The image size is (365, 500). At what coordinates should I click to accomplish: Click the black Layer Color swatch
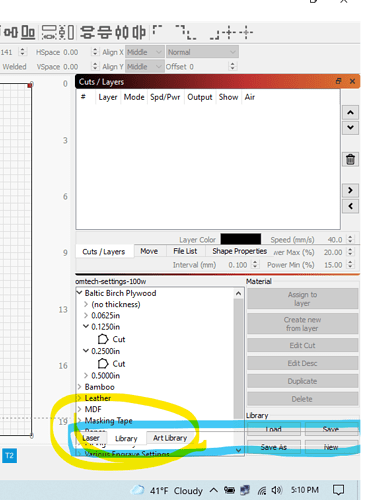coord(241,239)
